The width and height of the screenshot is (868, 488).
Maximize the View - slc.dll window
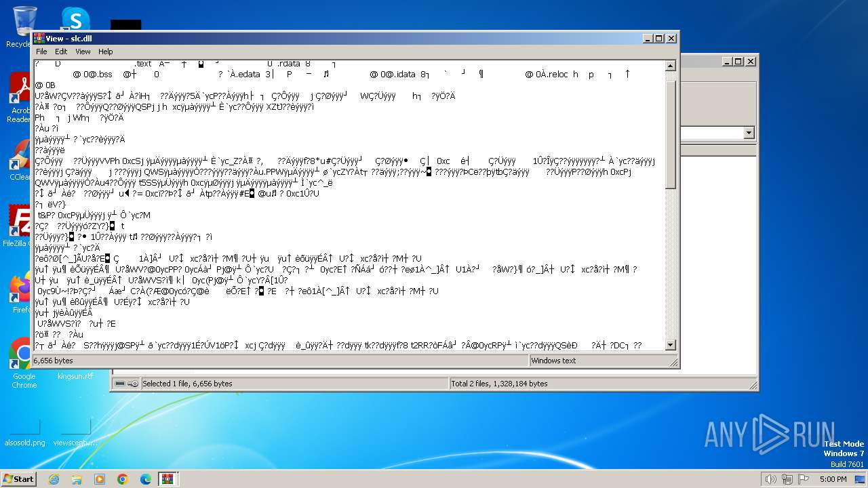click(x=658, y=39)
